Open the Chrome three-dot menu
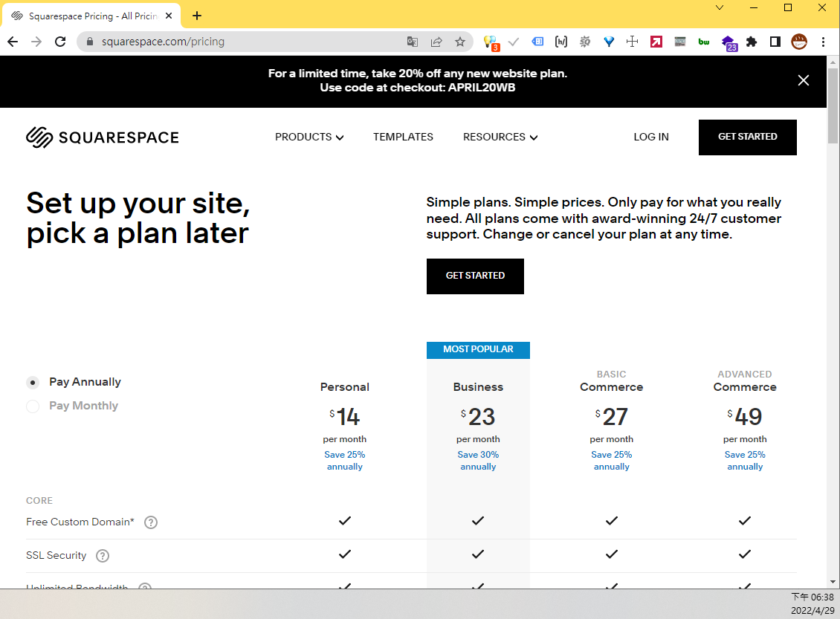Screen dimensions: 840x619 click(x=824, y=42)
